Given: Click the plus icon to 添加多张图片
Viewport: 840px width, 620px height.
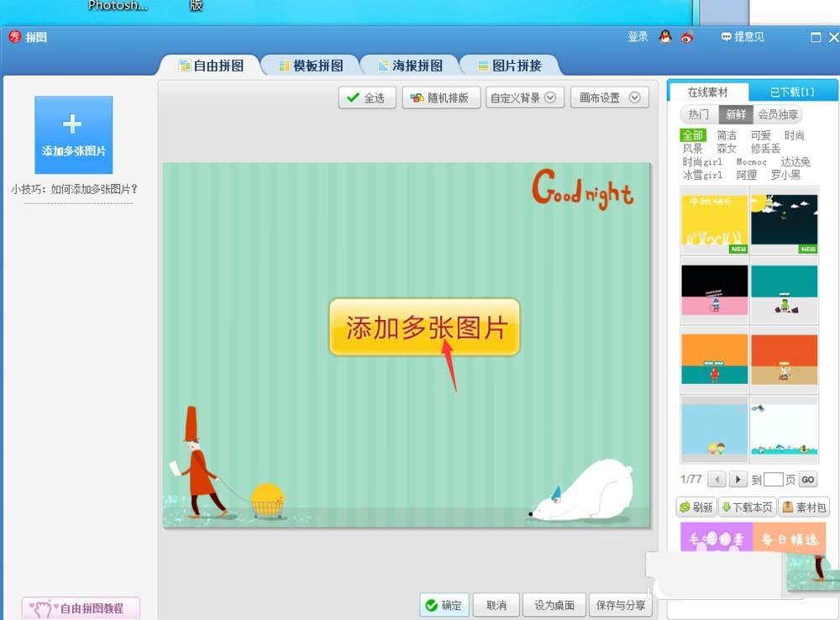Looking at the screenshot, I should click(73, 123).
